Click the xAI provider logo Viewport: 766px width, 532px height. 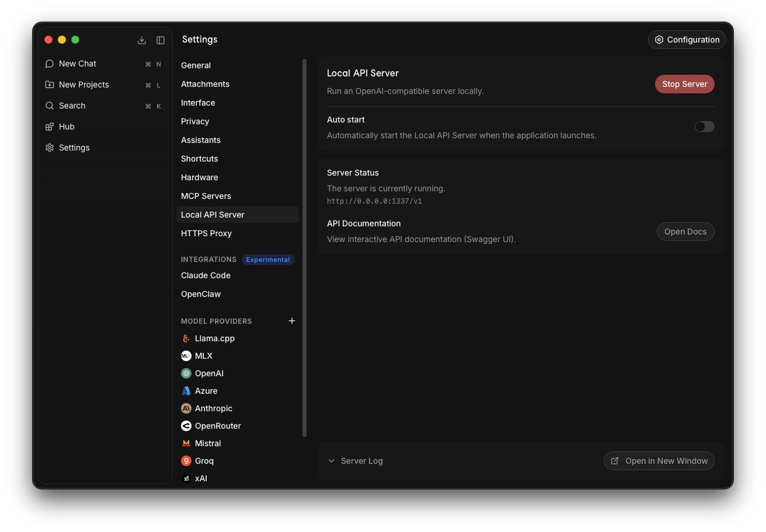(186, 478)
